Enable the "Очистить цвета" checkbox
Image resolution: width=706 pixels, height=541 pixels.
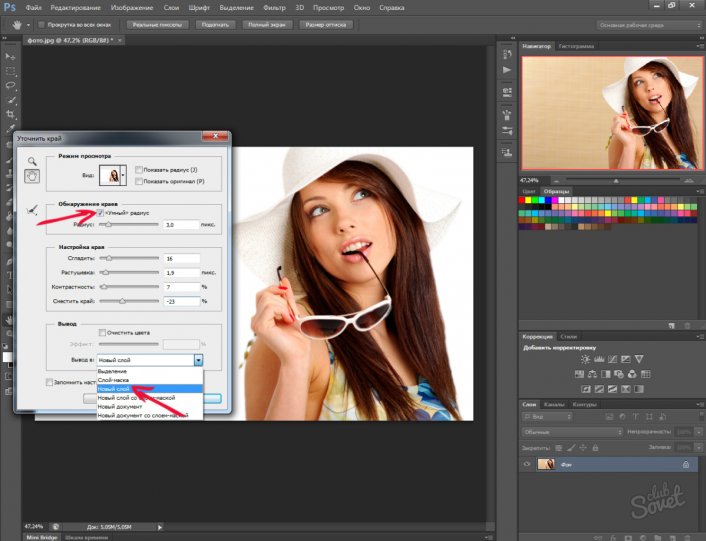click(x=102, y=333)
